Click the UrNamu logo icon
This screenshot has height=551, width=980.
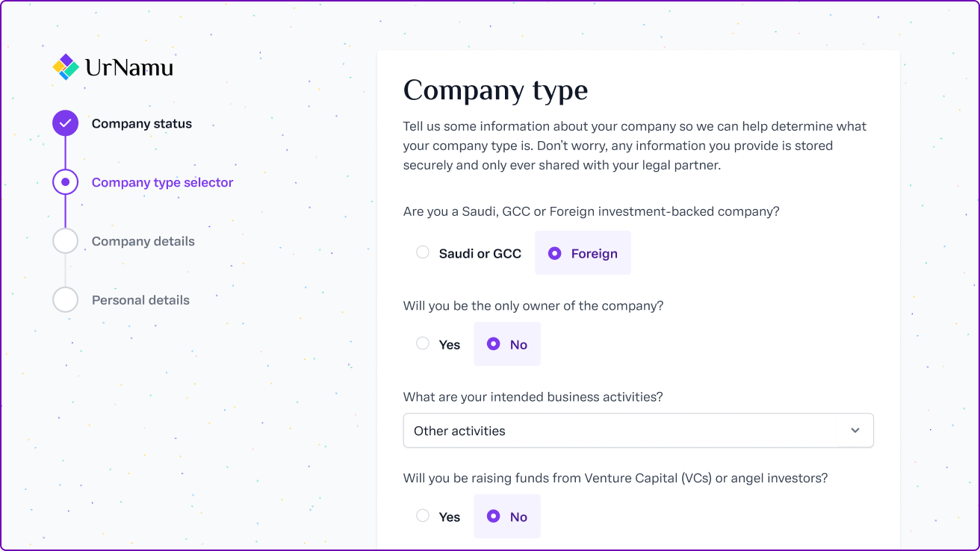click(66, 67)
